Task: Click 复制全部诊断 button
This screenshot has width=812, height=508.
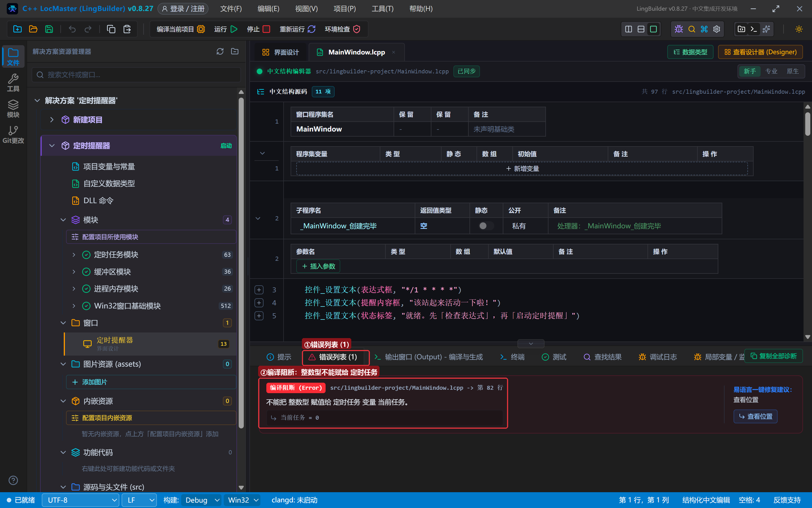Action: click(x=773, y=356)
